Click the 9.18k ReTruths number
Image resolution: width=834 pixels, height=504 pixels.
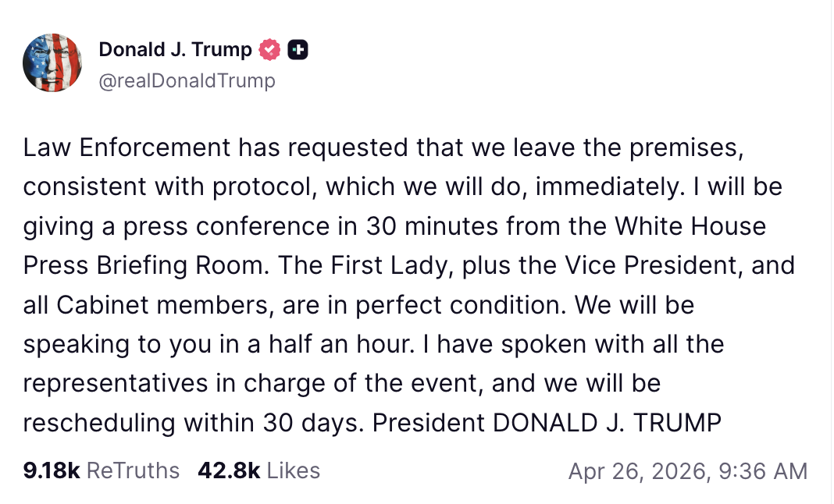click(x=52, y=470)
